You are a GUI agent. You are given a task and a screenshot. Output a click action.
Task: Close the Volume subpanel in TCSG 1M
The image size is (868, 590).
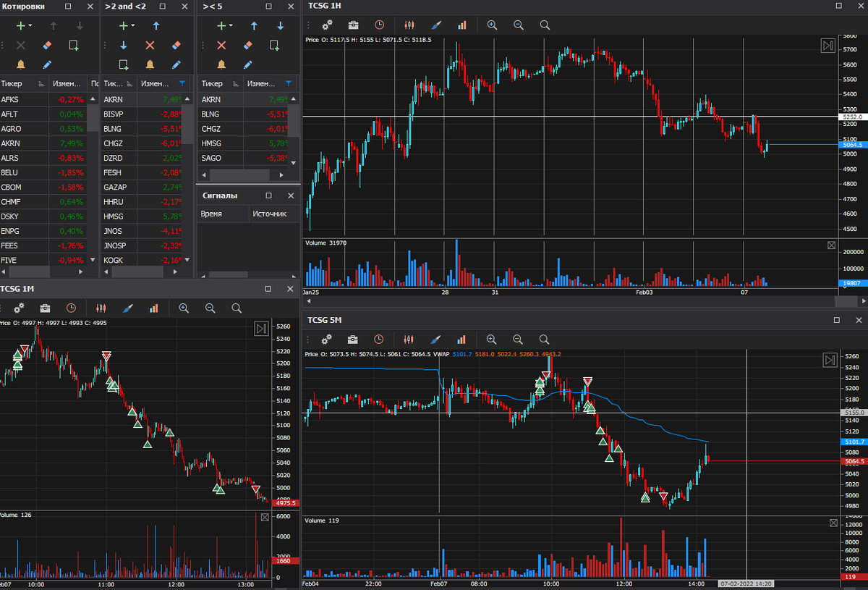tap(265, 517)
